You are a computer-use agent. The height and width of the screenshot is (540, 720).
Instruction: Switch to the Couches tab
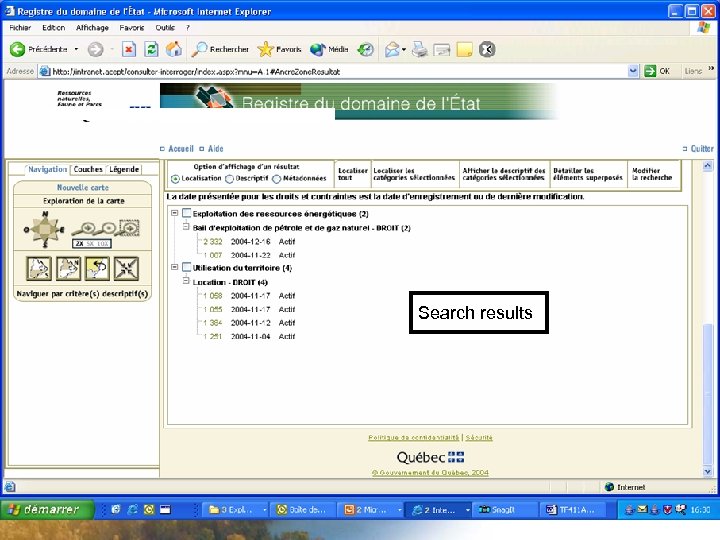point(88,169)
